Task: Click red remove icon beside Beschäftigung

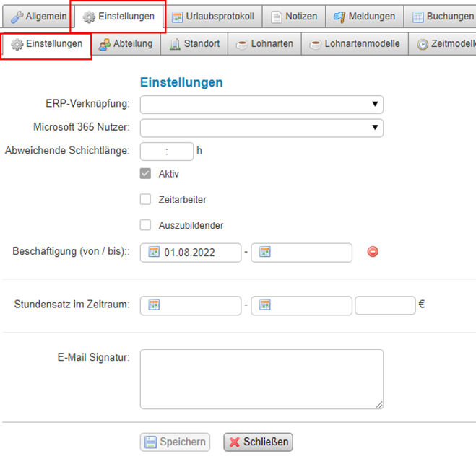Action: 373,252
